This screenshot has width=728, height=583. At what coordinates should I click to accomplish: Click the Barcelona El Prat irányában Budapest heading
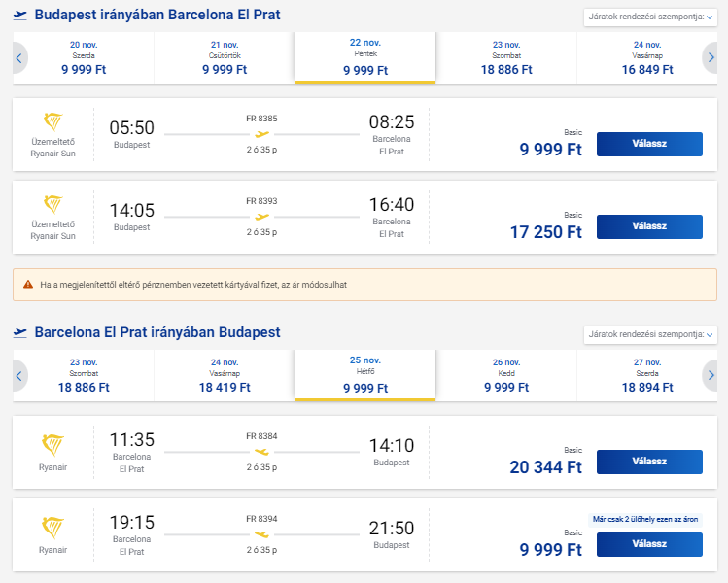point(157,332)
